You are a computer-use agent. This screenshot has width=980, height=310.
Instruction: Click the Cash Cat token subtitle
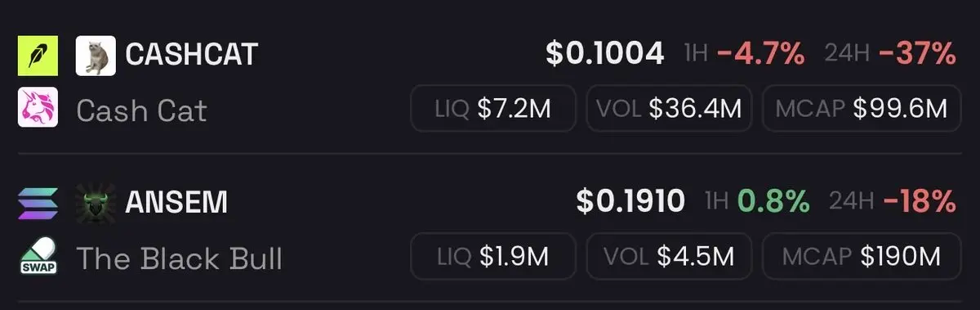click(141, 110)
